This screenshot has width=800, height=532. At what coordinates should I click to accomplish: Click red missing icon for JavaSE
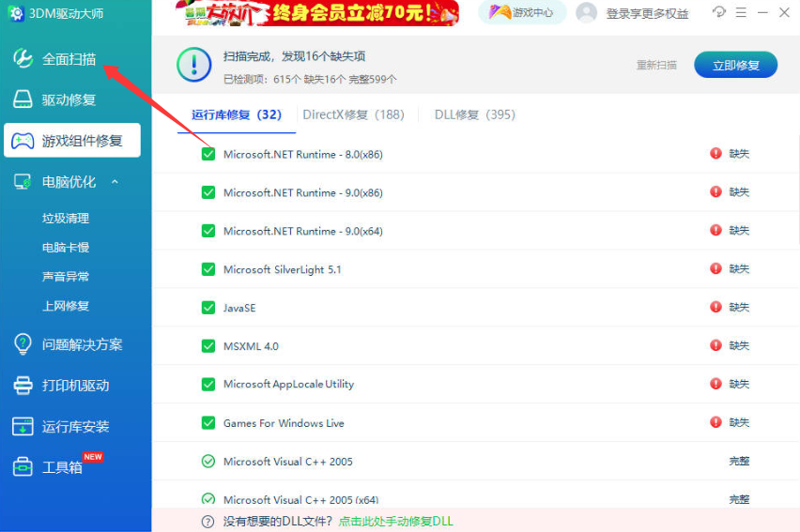(x=715, y=307)
